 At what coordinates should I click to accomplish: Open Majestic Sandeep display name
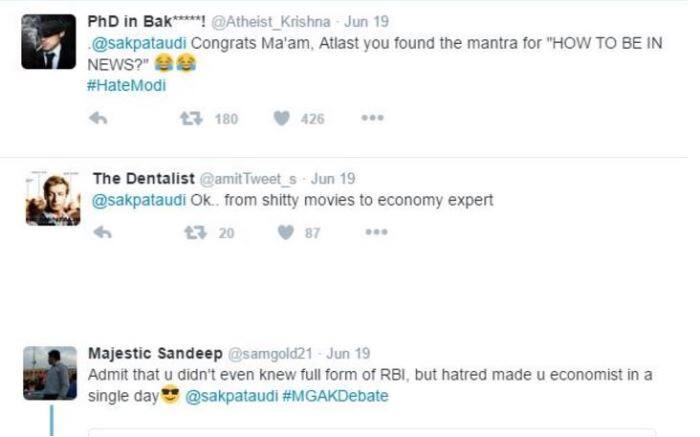pyautogui.click(x=155, y=353)
